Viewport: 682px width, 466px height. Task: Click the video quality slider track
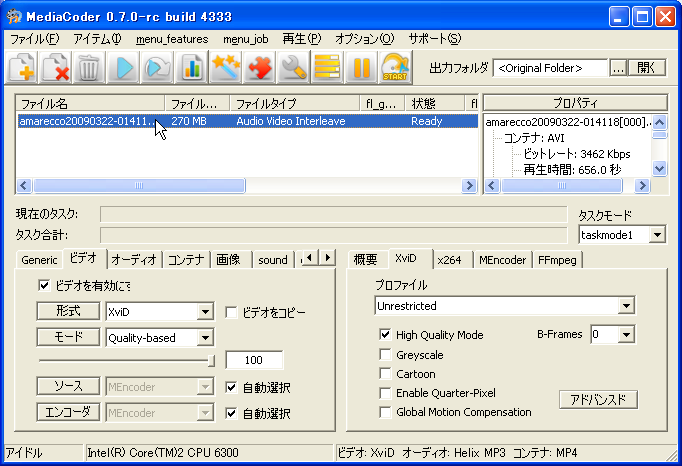click(x=125, y=360)
